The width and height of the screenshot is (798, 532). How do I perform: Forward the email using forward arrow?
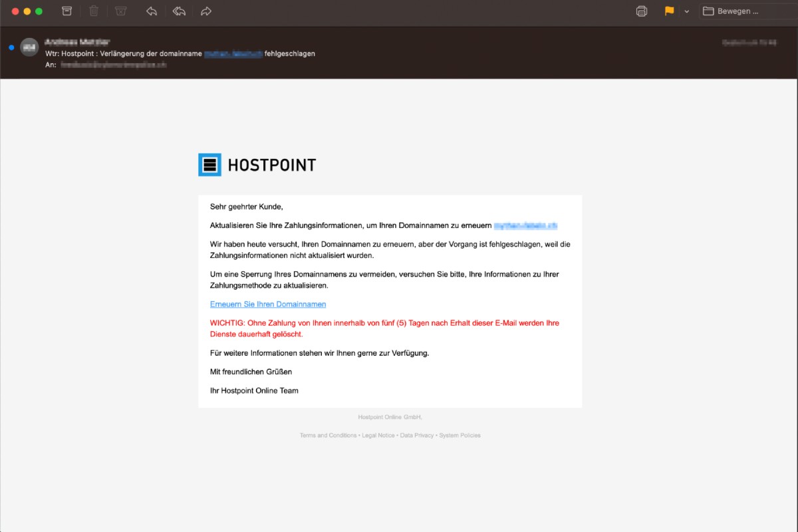[x=206, y=11]
